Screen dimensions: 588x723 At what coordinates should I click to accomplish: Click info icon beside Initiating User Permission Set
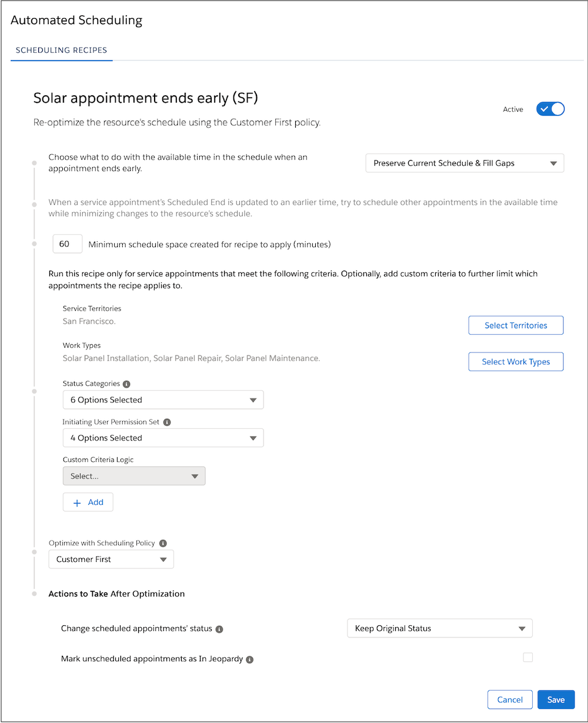click(167, 422)
